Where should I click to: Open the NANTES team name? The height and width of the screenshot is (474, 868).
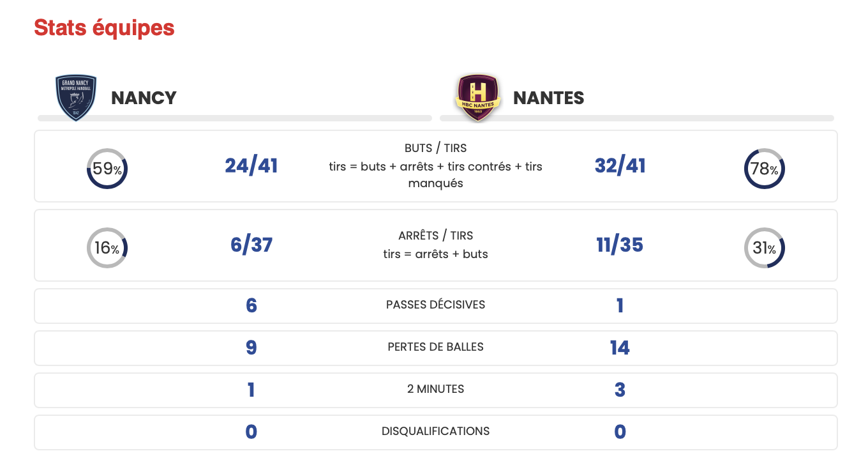549,98
